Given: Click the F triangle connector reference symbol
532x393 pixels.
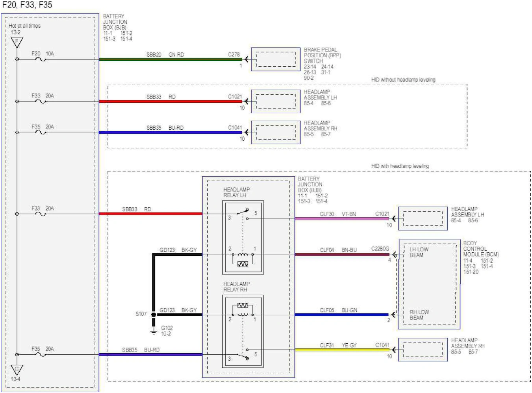Looking at the screenshot, I should pyautogui.click(x=17, y=42).
